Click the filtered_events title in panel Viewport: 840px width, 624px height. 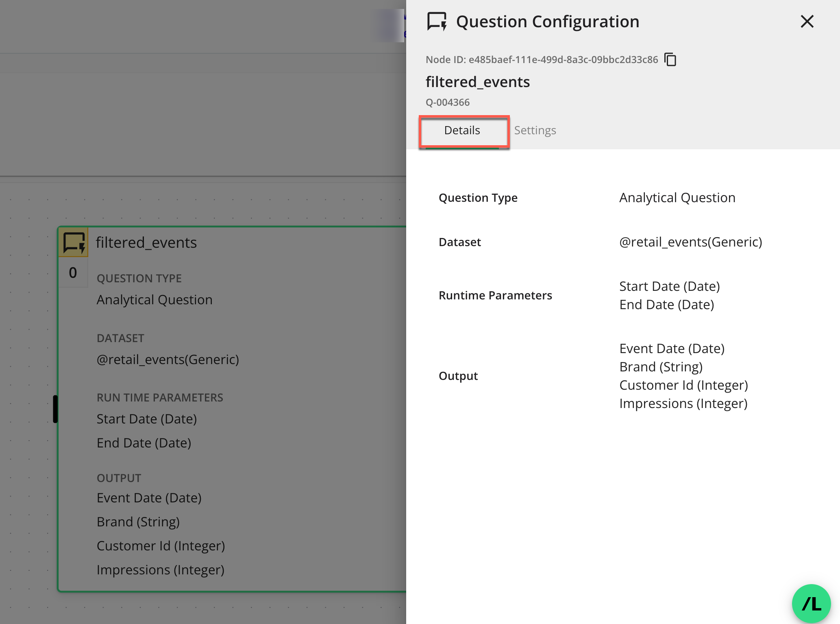tap(477, 82)
